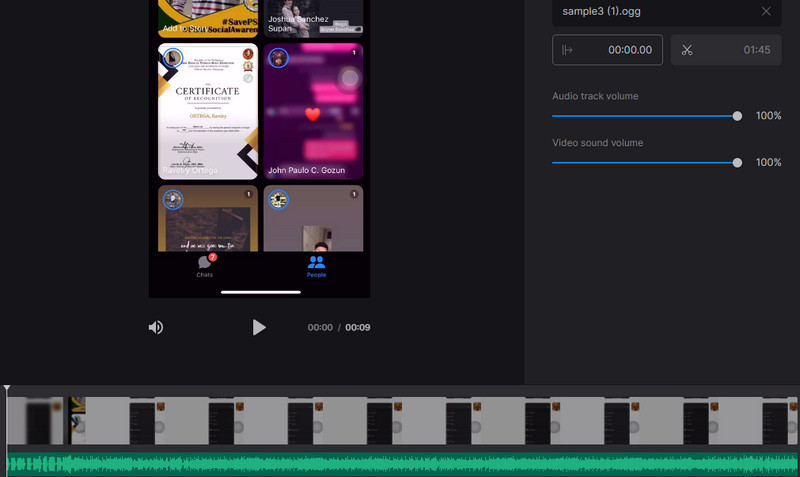Open the Chats tab in phone preview
The width and height of the screenshot is (800, 477).
pyautogui.click(x=205, y=266)
